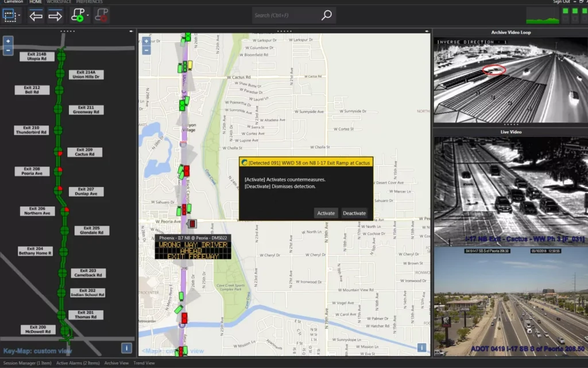Expand the dropdown beside the play script icon

88,16
